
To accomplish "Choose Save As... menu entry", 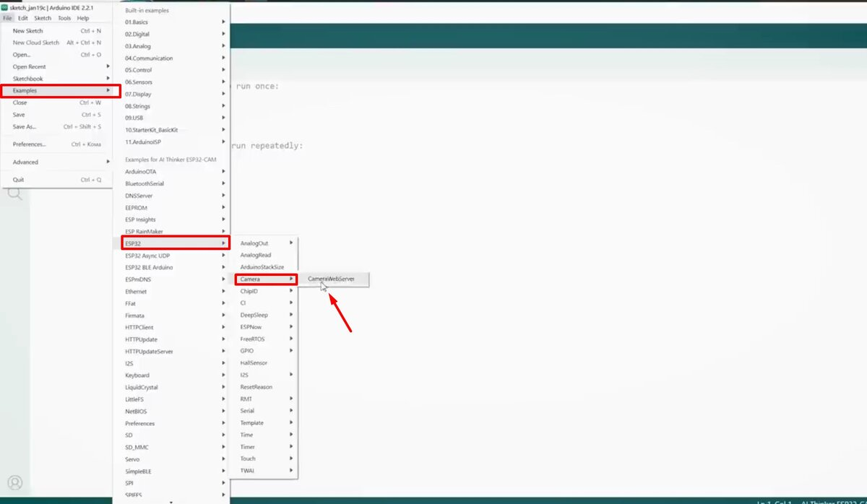I will [57, 126].
